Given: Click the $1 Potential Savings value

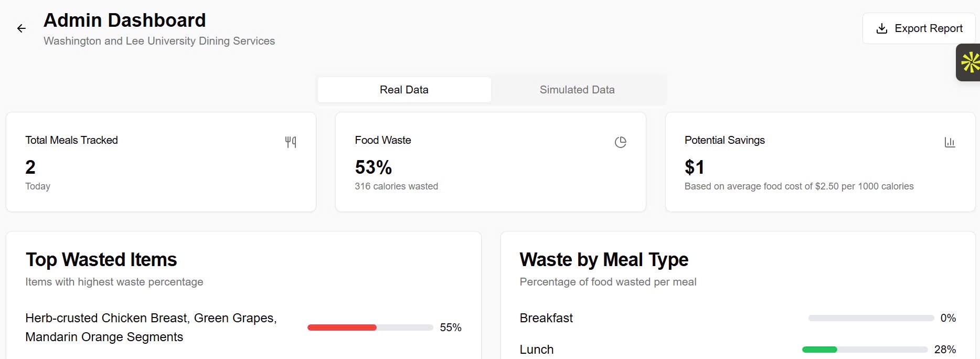Looking at the screenshot, I should 695,167.
